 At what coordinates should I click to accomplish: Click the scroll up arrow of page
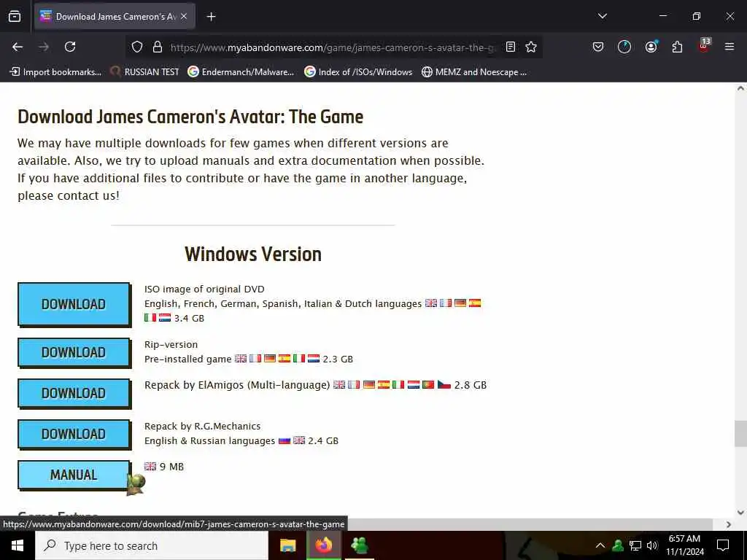click(x=740, y=88)
